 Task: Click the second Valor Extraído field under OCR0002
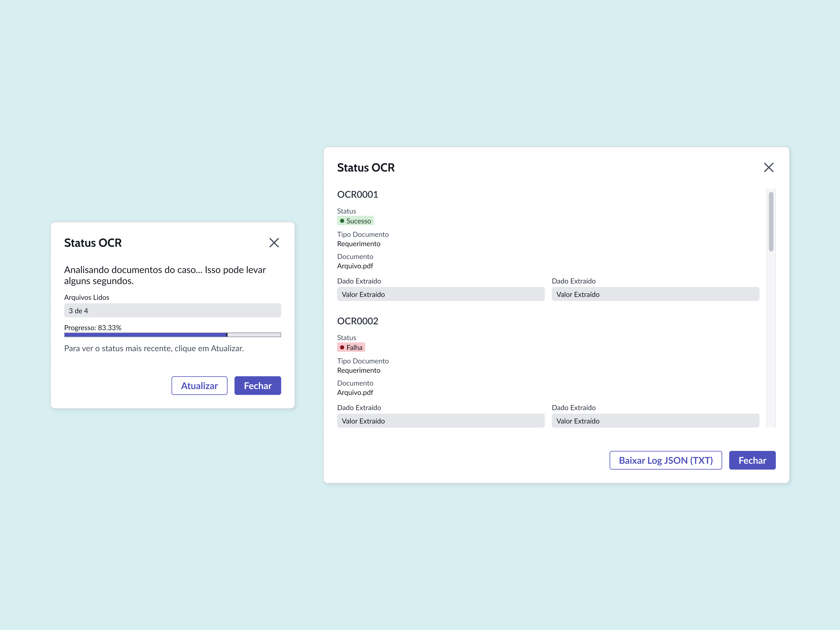(x=655, y=421)
